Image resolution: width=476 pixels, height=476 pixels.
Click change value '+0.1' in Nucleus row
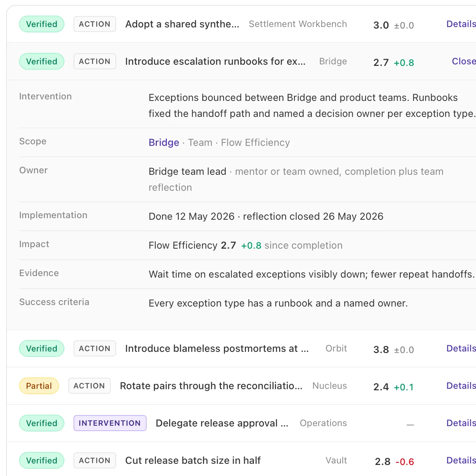404,387
